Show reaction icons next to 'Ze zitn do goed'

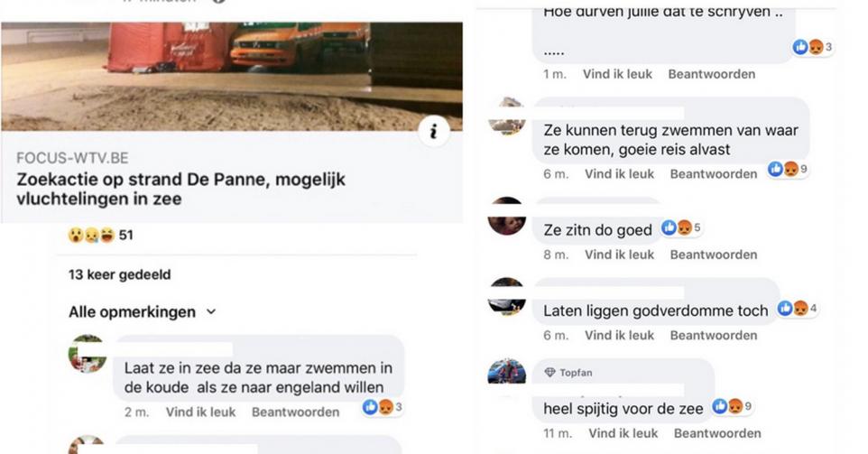click(681, 227)
